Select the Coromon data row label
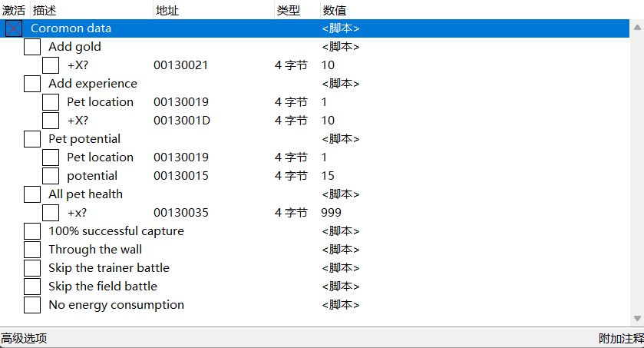This screenshot has width=644, height=348. click(x=71, y=28)
